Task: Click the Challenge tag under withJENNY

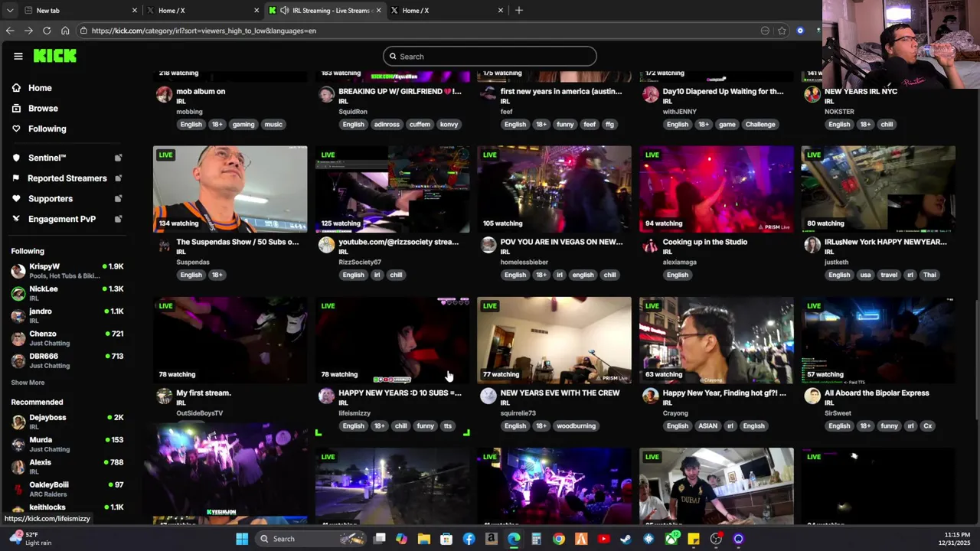Action: [760, 124]
